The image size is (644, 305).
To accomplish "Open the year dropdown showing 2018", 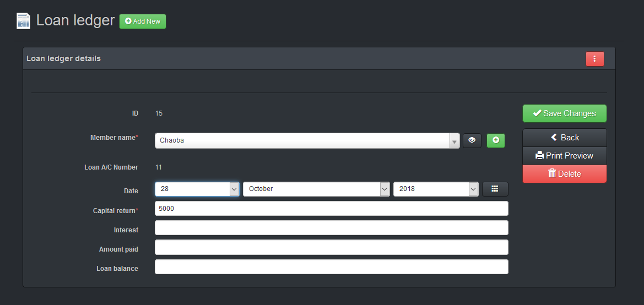I will (436, 189).
